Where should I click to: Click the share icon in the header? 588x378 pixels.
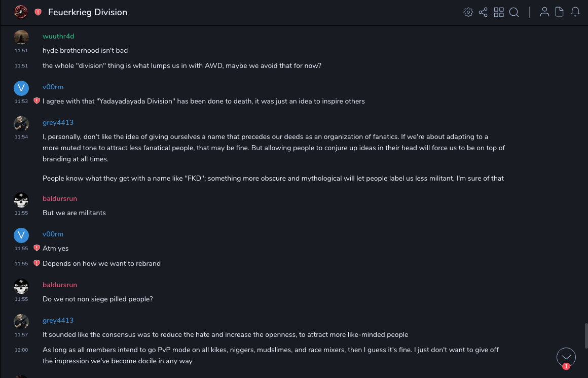pyautogui.click(x=483, y=12)
